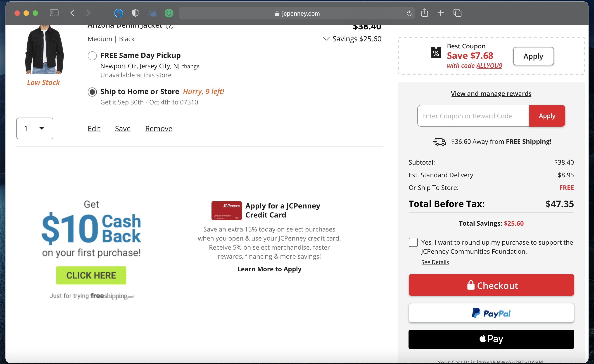The width and height of the screenshot is (594, 364).
Task: Click the black denim jacket thumbnail
Action: (x=44, y=50)
